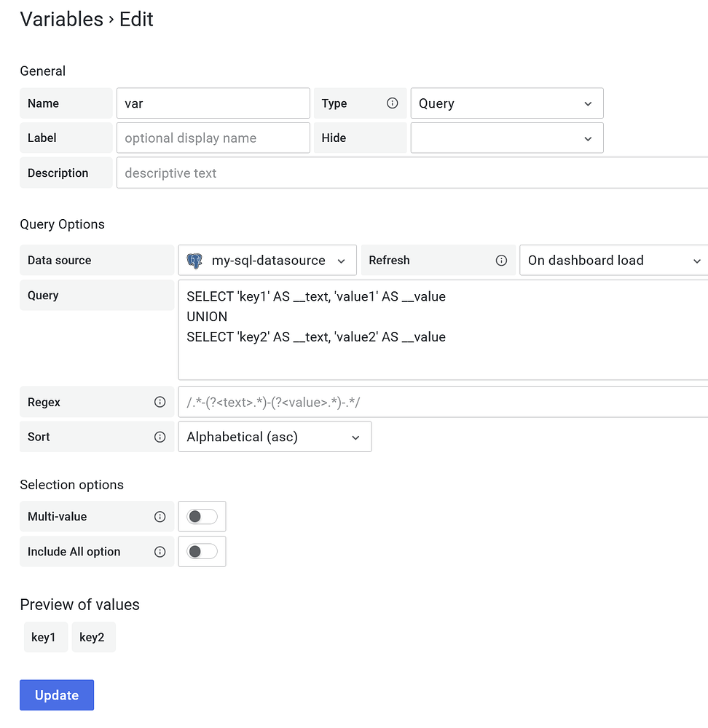Screen dimensions: 708x728
Task: Click the Variables breadcrumb link
Action: pos(61,20)
